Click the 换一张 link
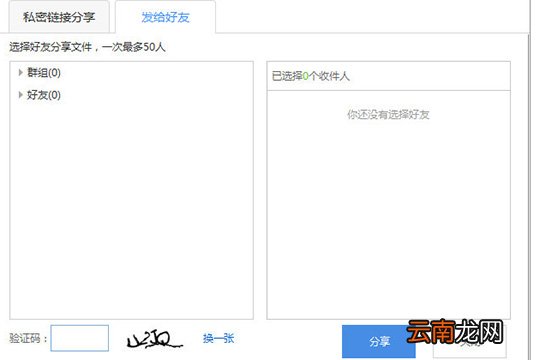The height and width of the screenshot is (360, 540). point(218,338)
